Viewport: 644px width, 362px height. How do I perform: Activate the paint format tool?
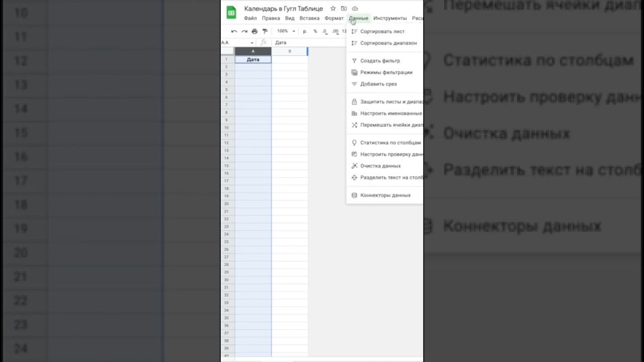click(265, 31)
